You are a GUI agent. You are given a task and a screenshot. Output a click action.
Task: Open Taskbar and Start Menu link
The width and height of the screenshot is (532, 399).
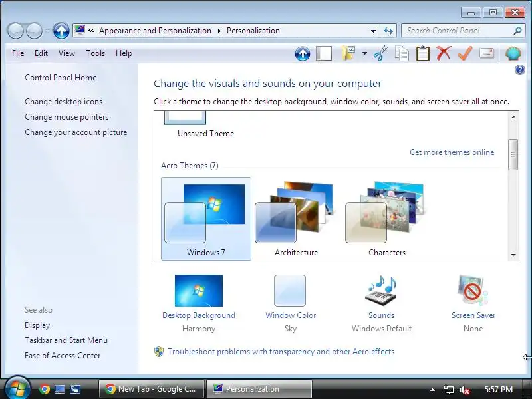pyautogui.click(x=66, y=340)
